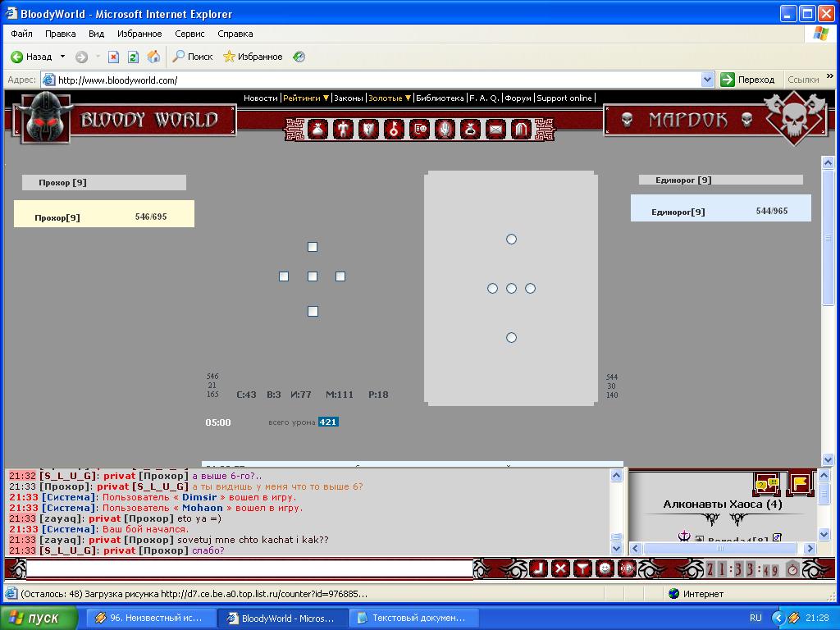Open the Support online link
The height and width of the screenshot is (630, 840).
[564, 98]
